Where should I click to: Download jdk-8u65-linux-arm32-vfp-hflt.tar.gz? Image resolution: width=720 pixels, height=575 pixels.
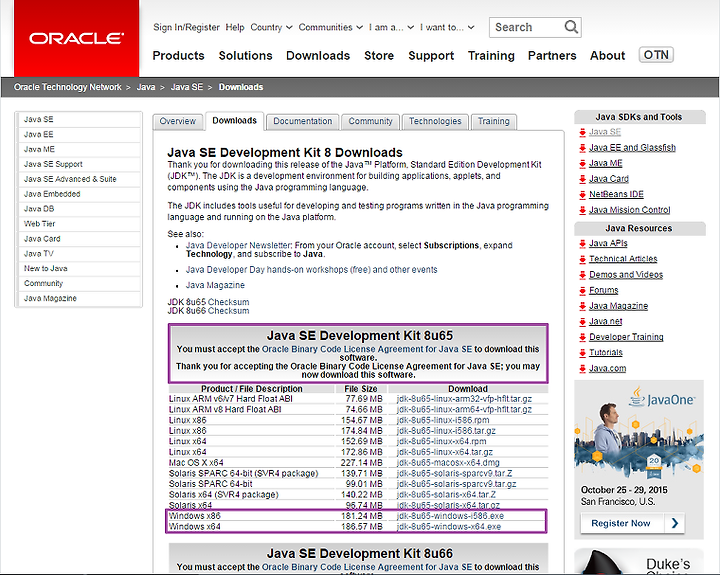[x=464, y=399]
